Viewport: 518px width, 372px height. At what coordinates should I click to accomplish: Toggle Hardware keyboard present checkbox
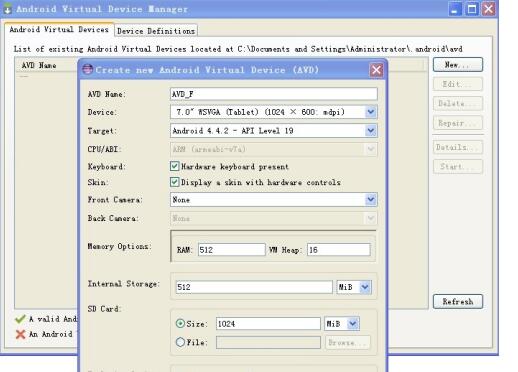(174, 166)
